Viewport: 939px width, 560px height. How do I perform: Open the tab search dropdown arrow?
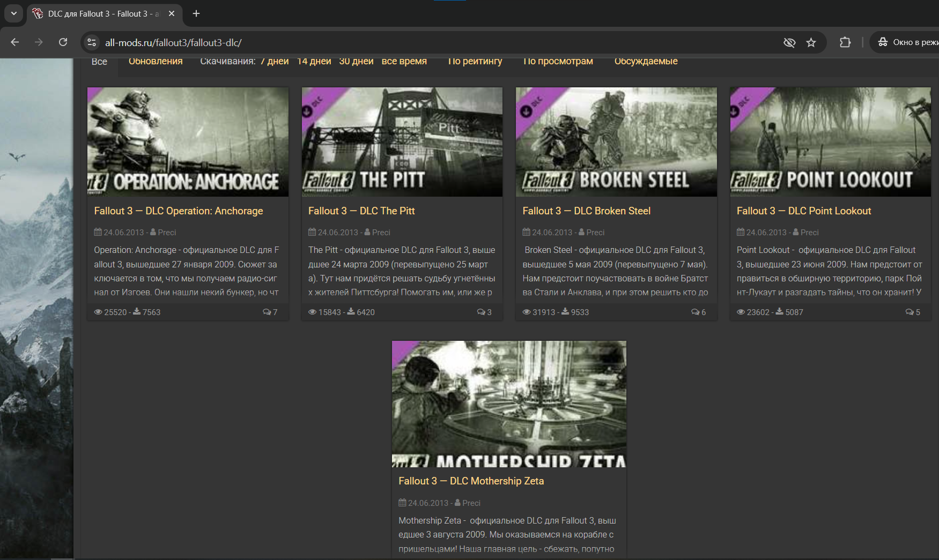point(13,13)
